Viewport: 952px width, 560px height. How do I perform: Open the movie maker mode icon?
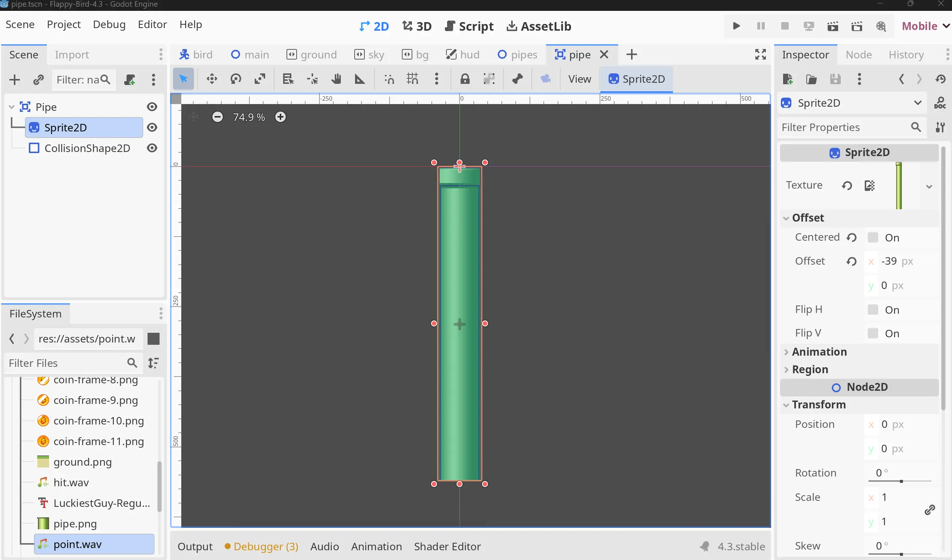pos(880,26)
